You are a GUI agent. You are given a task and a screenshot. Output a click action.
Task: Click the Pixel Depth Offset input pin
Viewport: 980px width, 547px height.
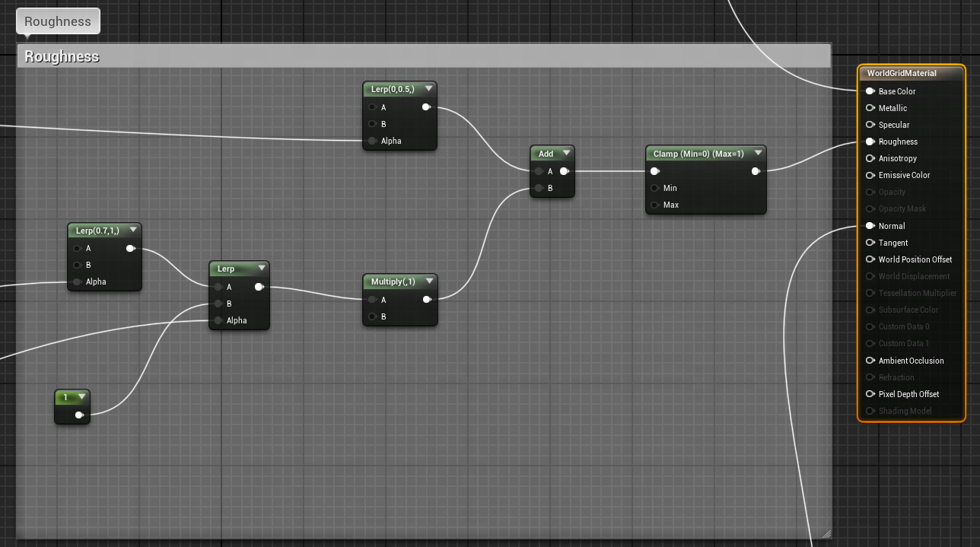[870, 394]
